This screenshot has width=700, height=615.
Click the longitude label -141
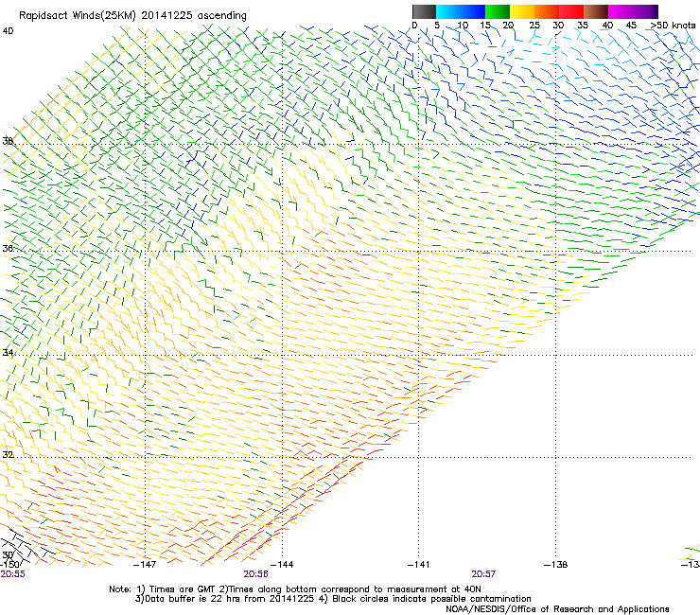[418, 565]
